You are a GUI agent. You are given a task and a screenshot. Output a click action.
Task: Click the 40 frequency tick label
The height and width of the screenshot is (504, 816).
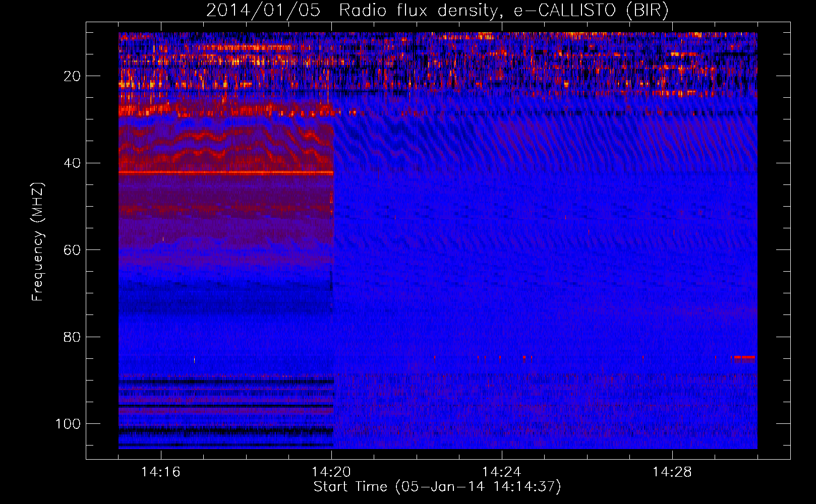[x=72, y=163]
